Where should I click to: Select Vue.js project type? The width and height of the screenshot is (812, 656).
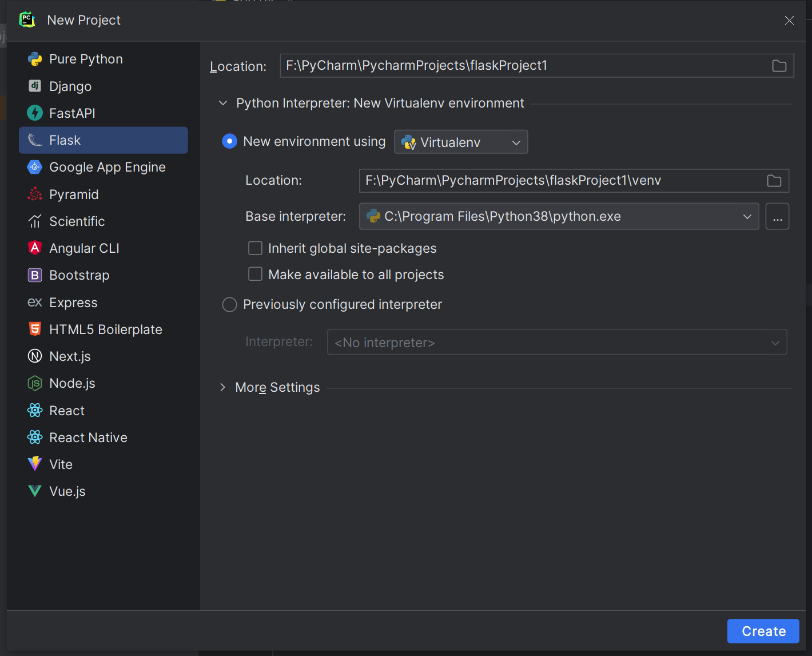tap(104, 491)
